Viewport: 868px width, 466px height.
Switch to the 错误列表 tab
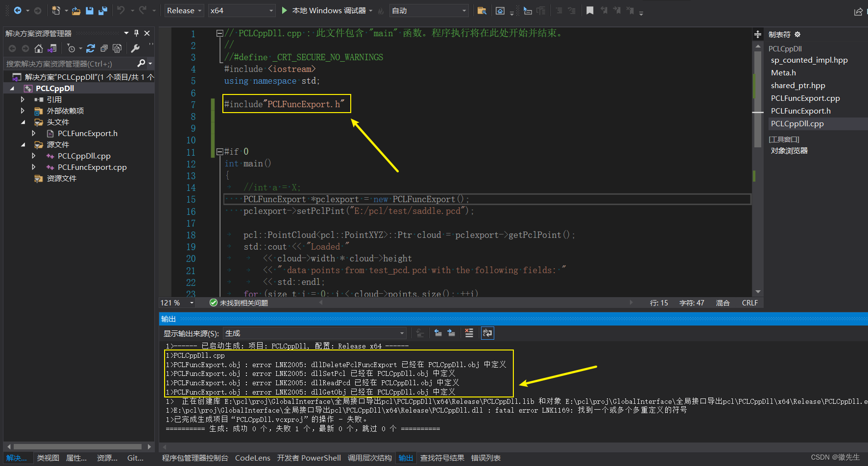click(x=485, y=458)
